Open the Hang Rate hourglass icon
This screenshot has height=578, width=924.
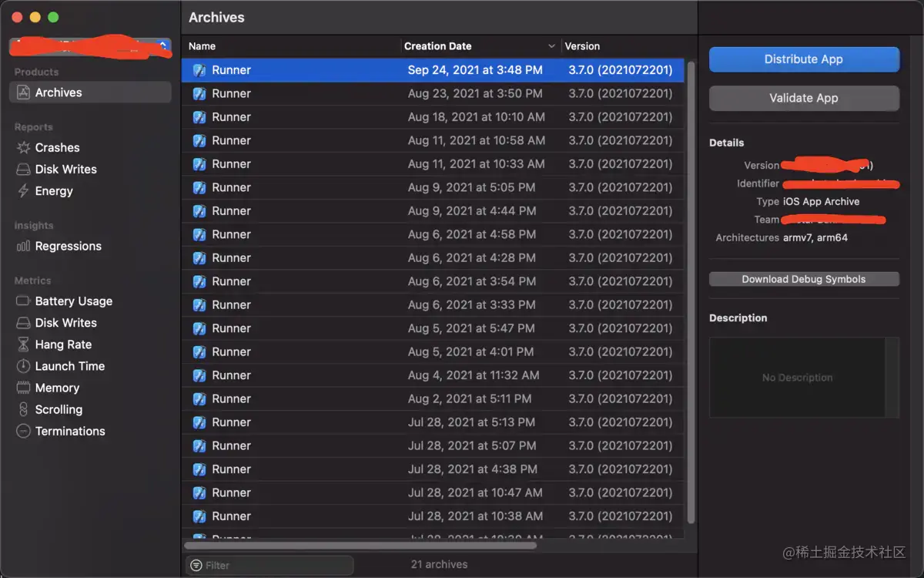point(23,344)
